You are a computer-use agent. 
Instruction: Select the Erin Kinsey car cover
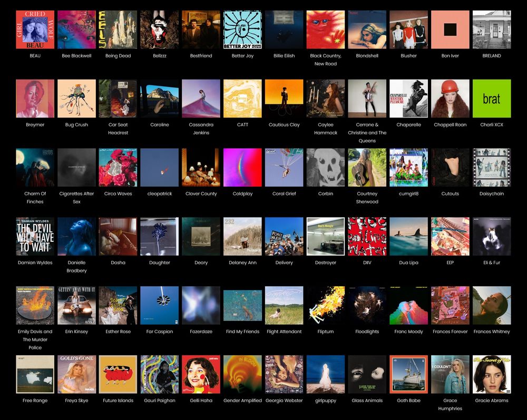click(x=76, y=305)
